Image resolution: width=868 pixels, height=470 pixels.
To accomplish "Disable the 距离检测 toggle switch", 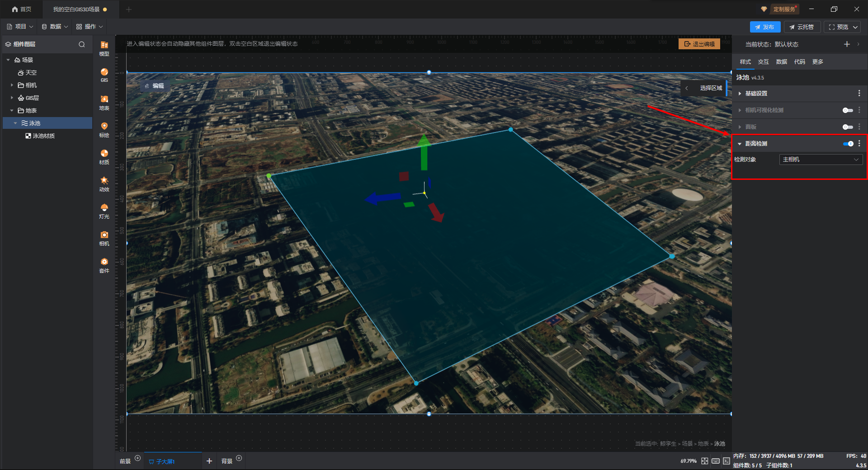I will [848, 144].
